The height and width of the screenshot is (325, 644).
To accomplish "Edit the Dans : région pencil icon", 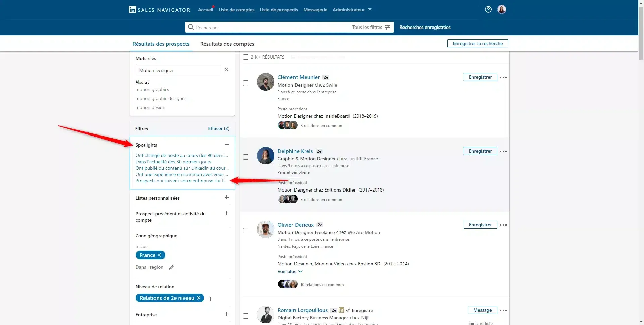I will (x=171, y=267).
